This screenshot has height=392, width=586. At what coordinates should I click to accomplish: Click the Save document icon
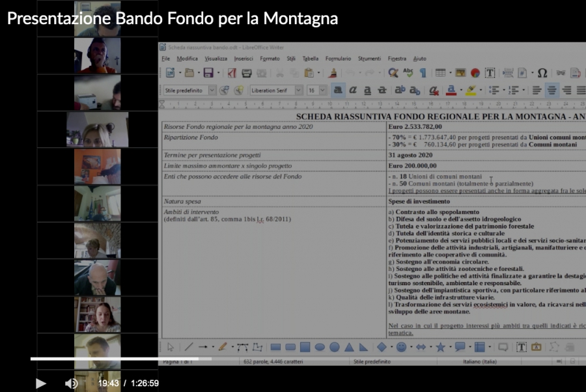[x=208, y=73]
